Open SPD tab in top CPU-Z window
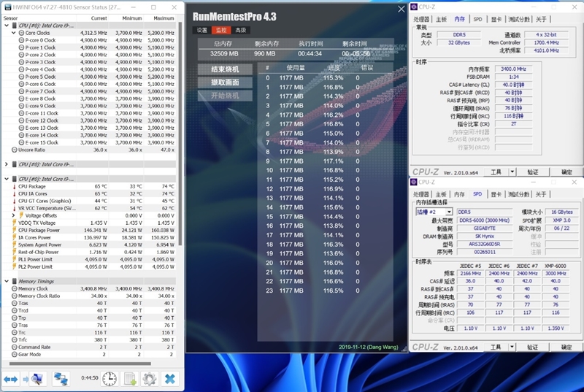The image size is (584, 392). click(x=478, y=20)
